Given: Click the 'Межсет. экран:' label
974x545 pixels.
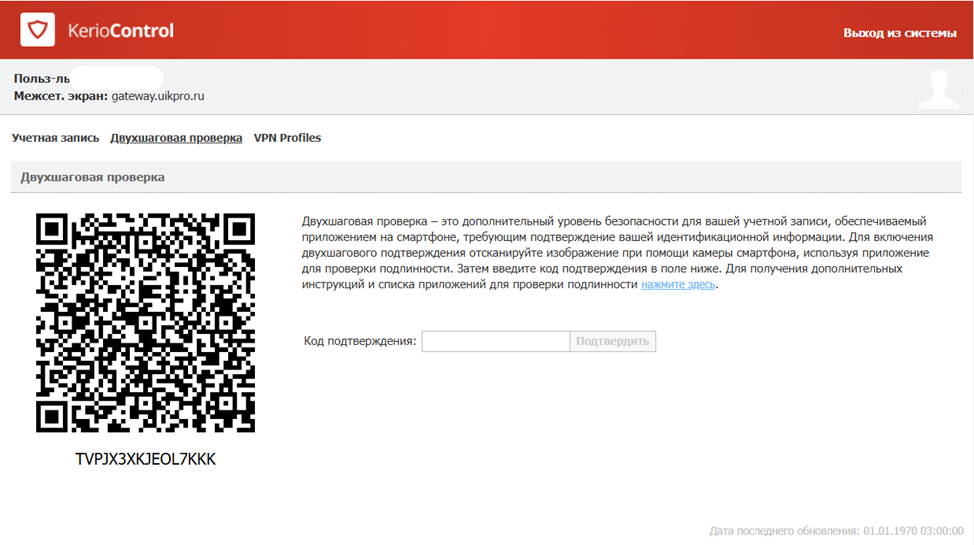Looking at the screenshot, I should tap(60, 96).
